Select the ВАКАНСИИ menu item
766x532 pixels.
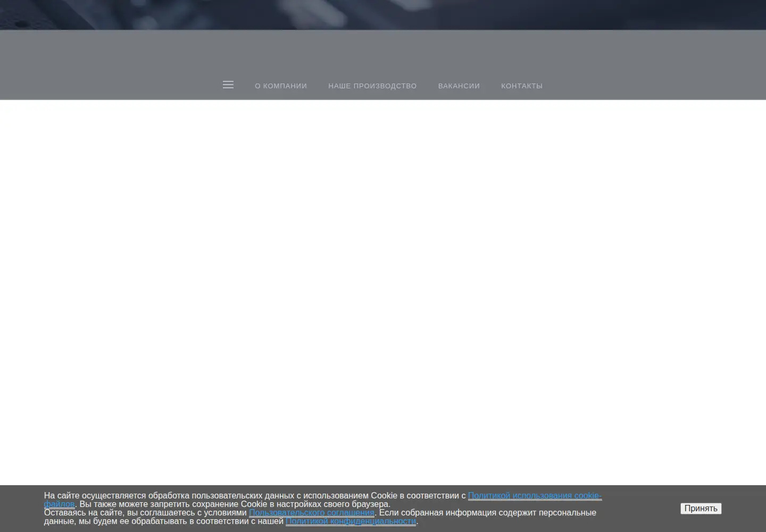(459, 86)
